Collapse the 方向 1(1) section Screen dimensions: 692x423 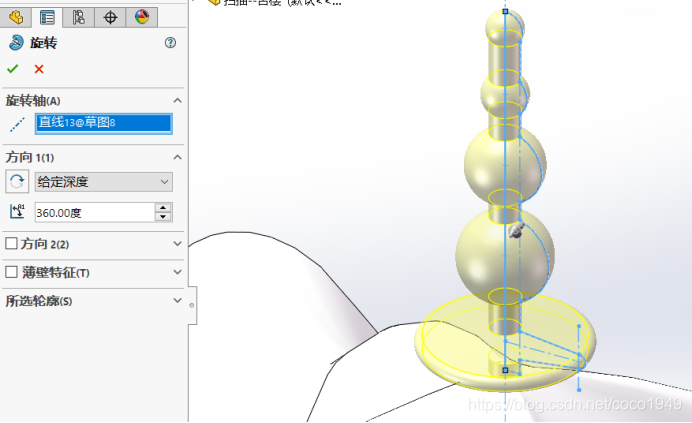[x=177, y=157]
